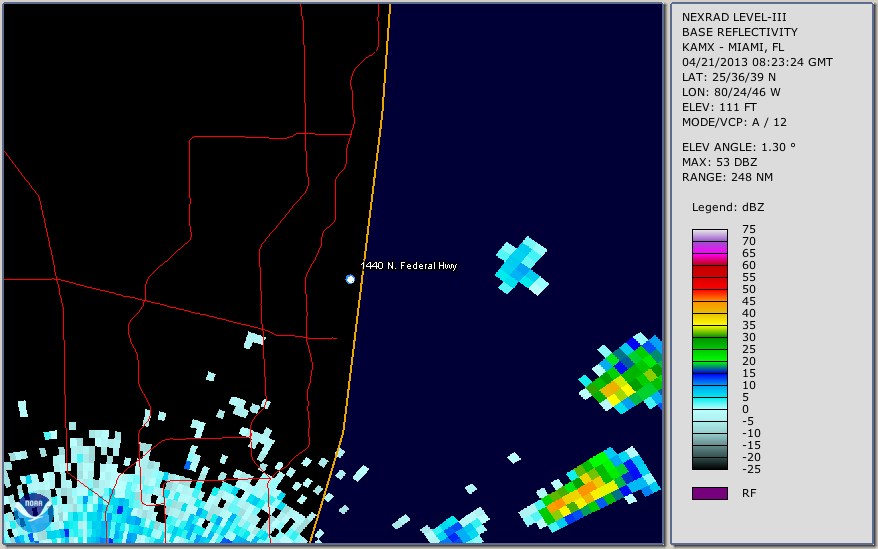Select the white location marker dot
The image size is (878, 549).
pyautogui.click(x=350, y=279)
